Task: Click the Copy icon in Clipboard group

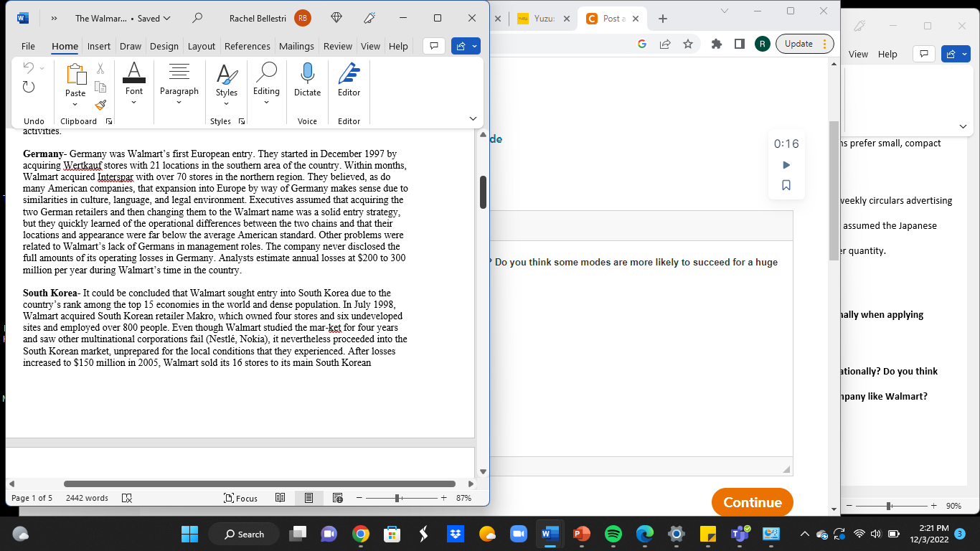Action: coord(100,87)
